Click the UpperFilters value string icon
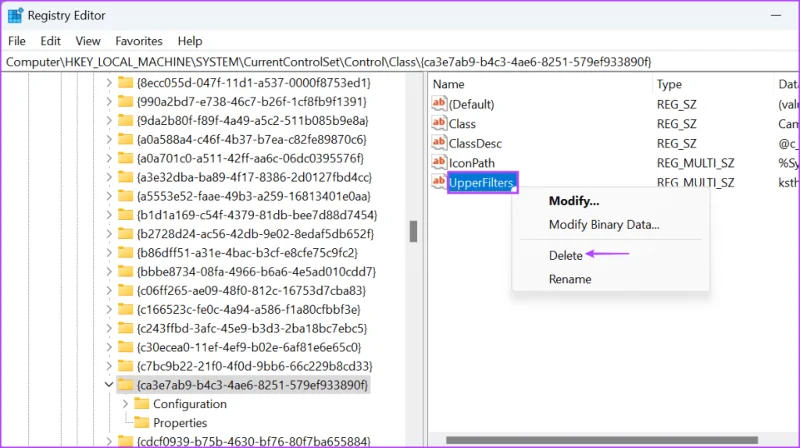800x448 pixels. point(439,182)
